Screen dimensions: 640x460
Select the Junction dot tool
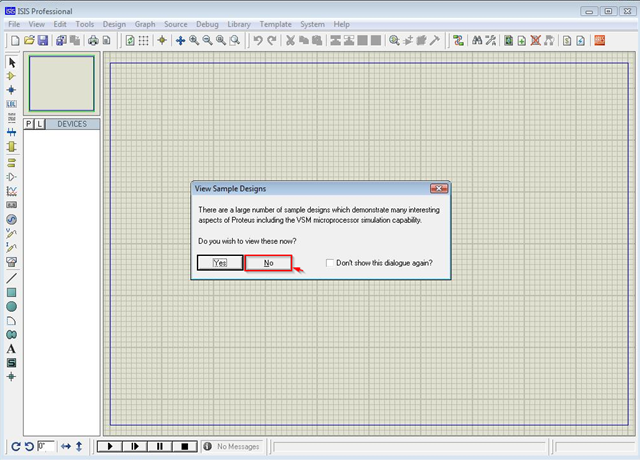point(11,90)
